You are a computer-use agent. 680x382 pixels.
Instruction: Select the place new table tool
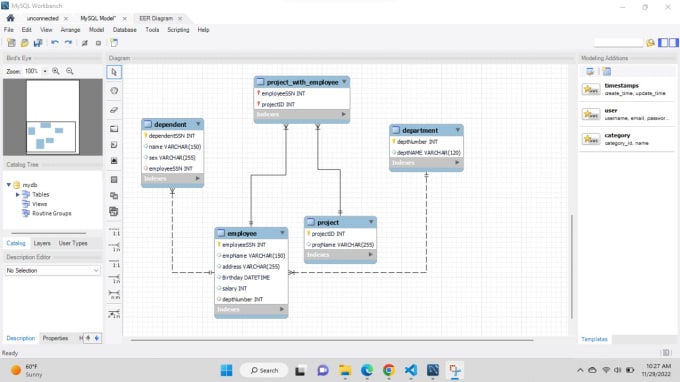pos(114,180)
